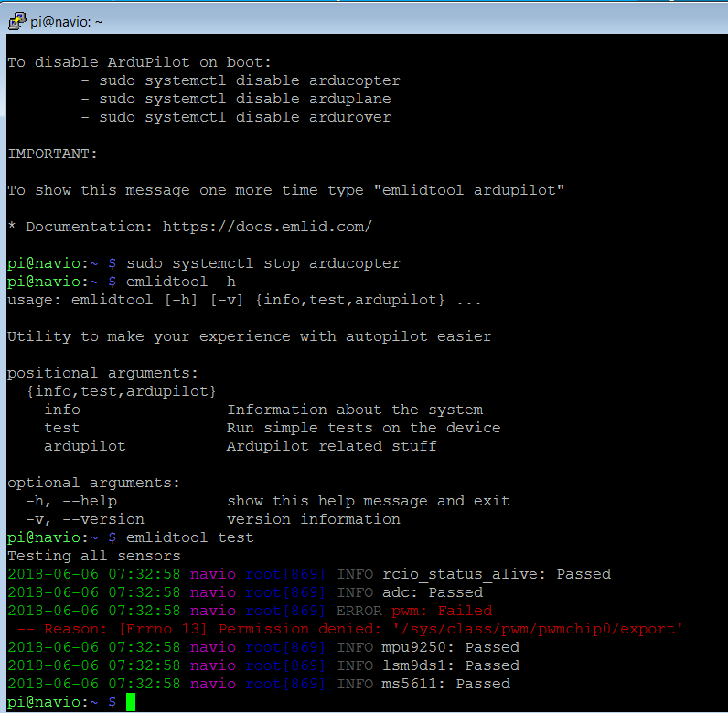Click command "sudo systemctl stop arducopter"
Screen dimensions: 728x713
[262, 263]
